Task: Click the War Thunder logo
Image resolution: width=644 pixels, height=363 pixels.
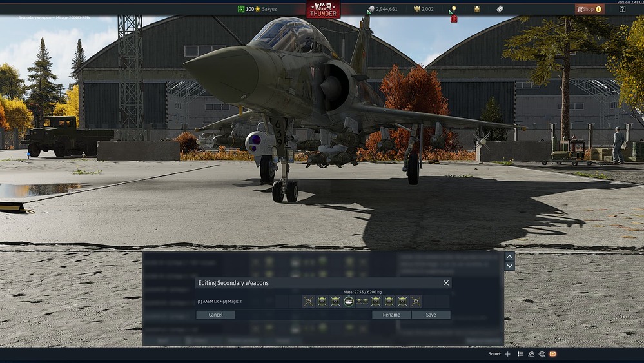Action: 323,9
